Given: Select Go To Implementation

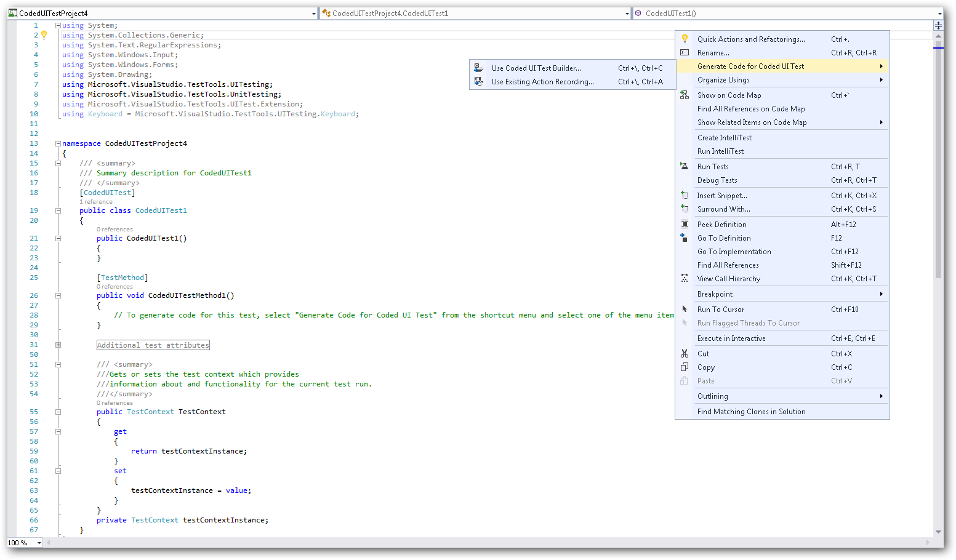Looking at the screenshot, I should 782,251.
